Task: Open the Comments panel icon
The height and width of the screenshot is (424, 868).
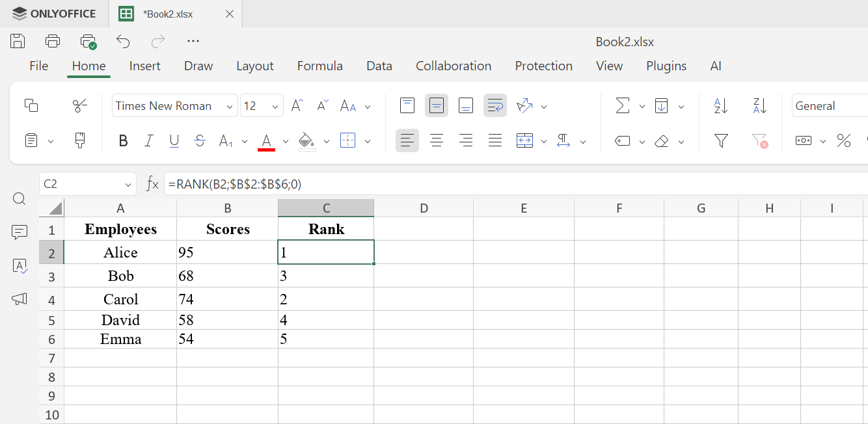Action: pyautogui.click(x=20, y=232)
